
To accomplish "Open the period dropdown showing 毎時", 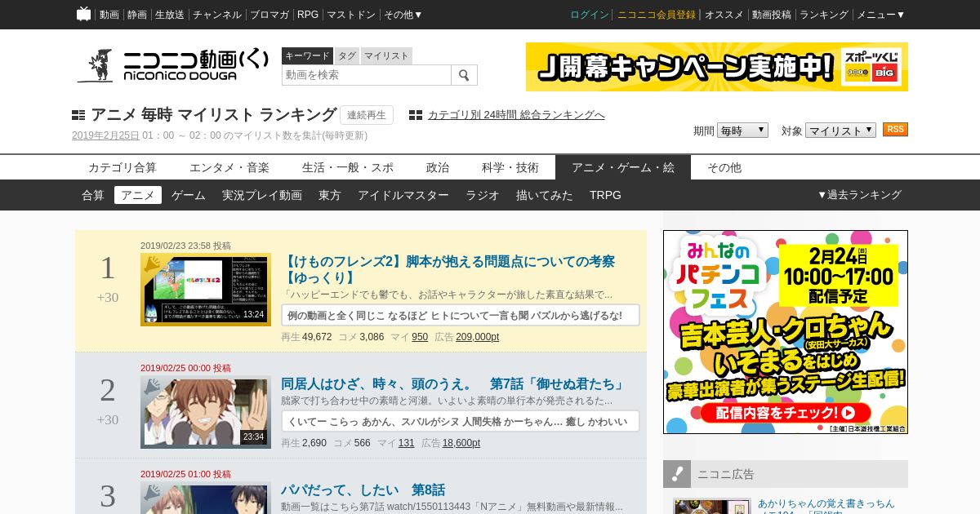I will [742, 131].
